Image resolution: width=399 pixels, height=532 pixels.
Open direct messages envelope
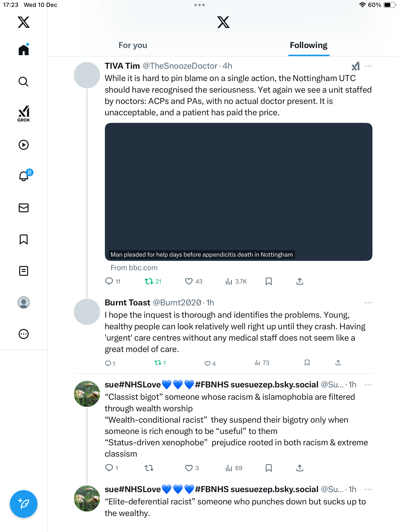[24, 208]
